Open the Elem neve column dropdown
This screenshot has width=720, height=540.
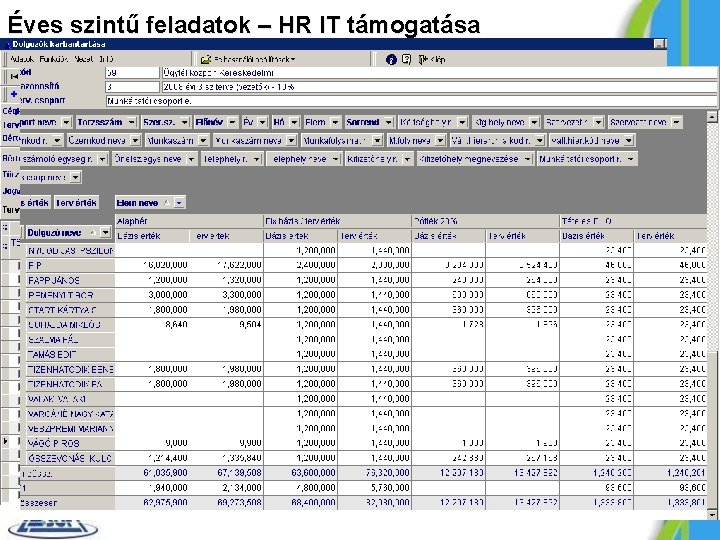180,202
